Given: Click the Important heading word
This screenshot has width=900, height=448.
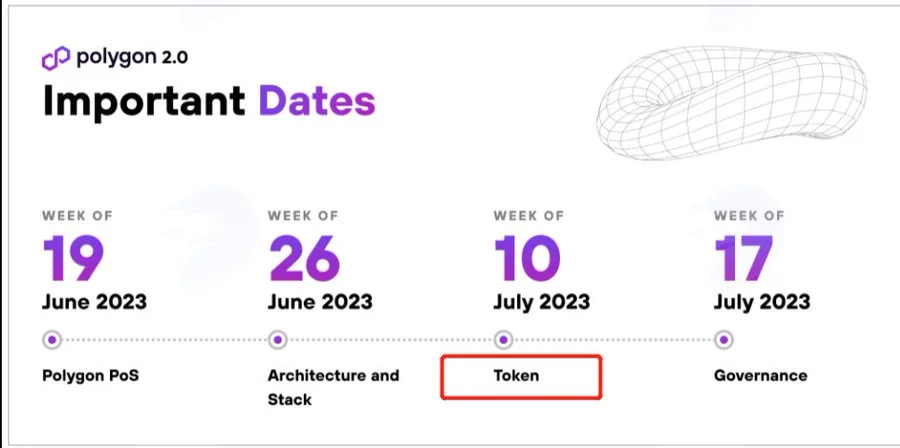Looking at the screenshot, I should [144, 102].
